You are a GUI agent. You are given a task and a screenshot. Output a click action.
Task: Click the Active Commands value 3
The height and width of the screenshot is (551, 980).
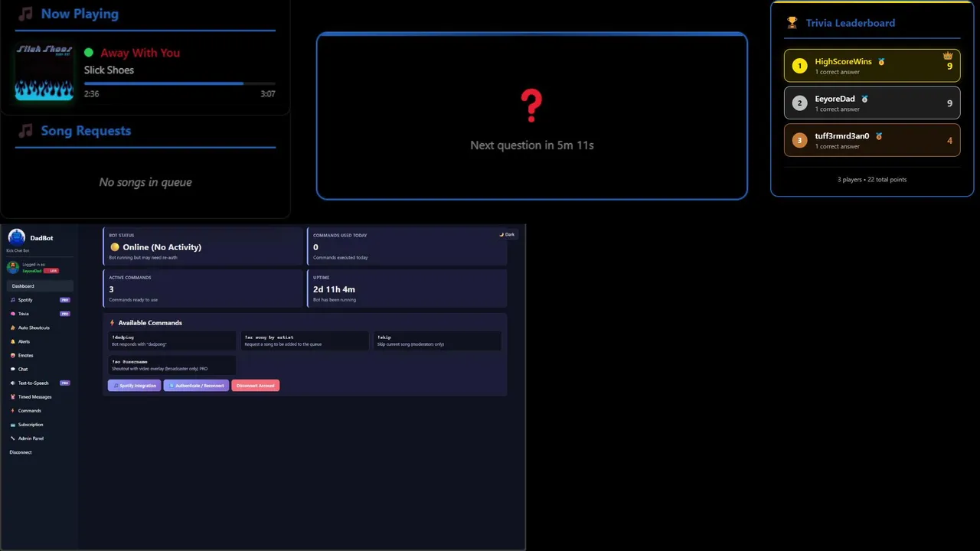click(112, 289)
